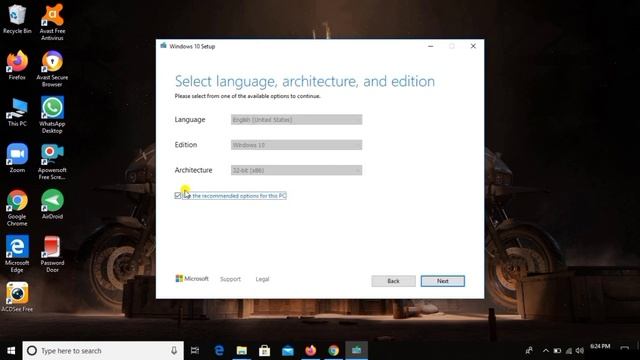Click the Windows 10 Setup title icon
Image resolution: width=640 pixels, height=360 pixels.
(x=164, y=46)
